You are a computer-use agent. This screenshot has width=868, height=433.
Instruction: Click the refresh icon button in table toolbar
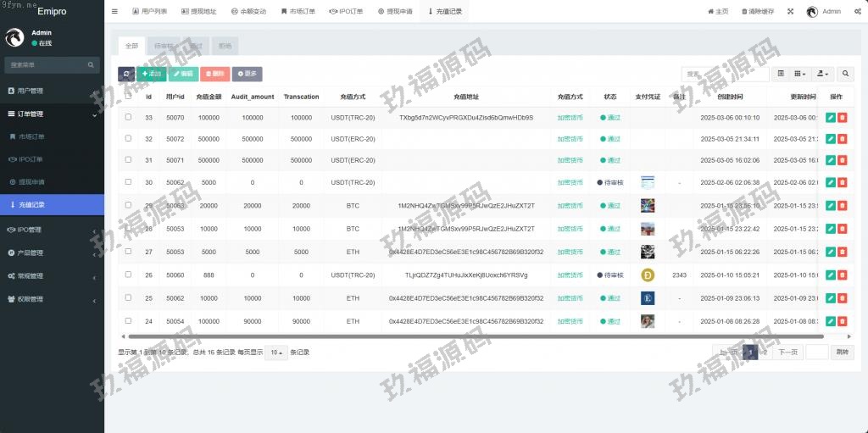coord(125,75)
